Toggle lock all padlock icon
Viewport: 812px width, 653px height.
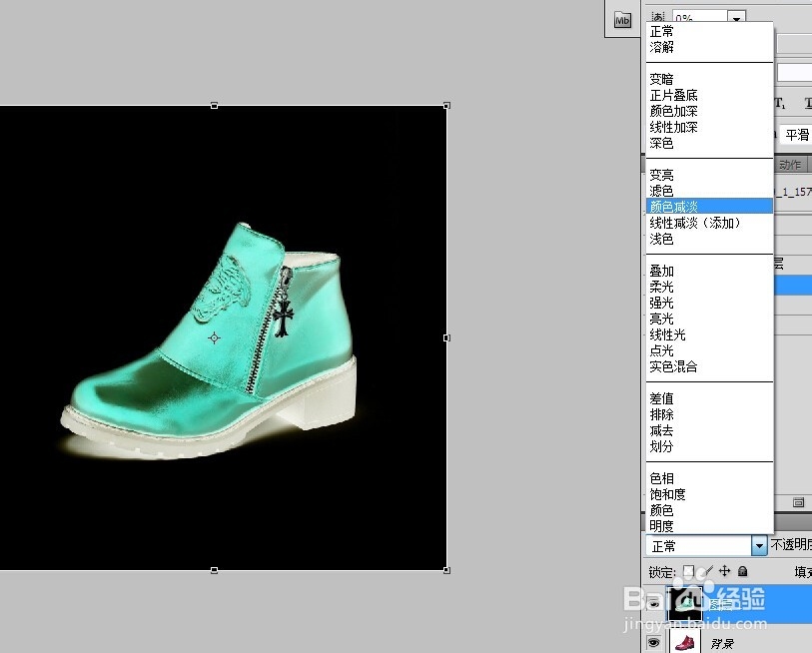click(x=743, y=571)
